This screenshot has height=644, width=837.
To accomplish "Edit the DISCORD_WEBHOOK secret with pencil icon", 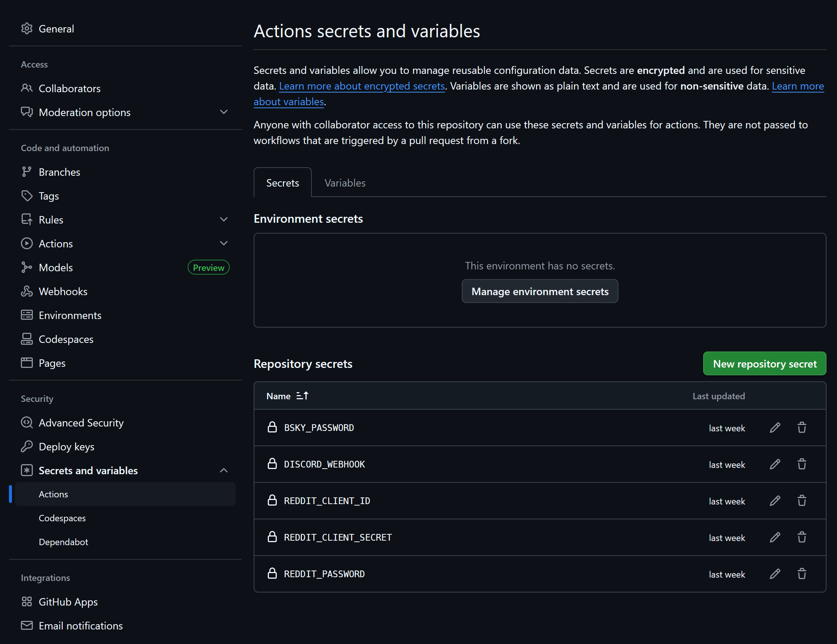I will coord(775,464).
